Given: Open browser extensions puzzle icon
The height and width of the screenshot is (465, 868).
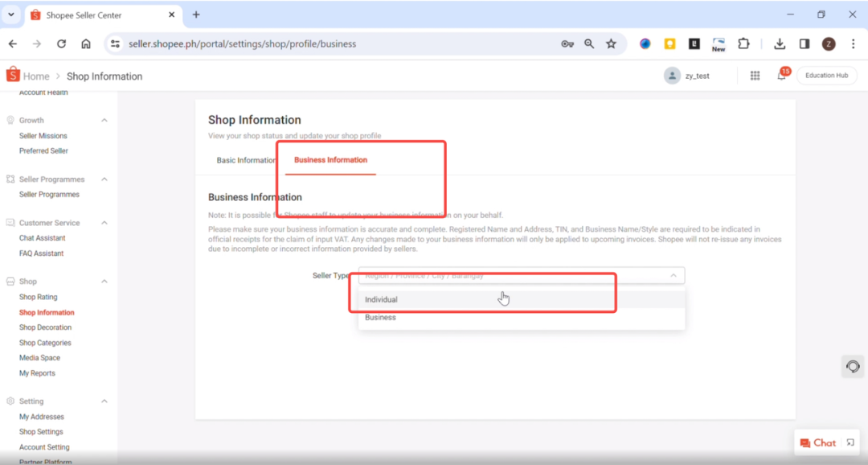Looking at the screenshot, I should pyautogui.click(x=743, y=44).
